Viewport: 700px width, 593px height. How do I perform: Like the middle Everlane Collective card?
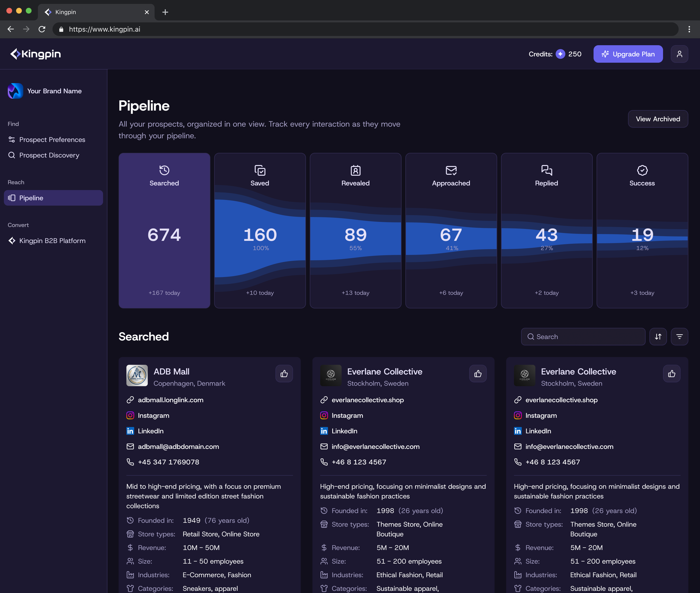click(x=478, y=374)
